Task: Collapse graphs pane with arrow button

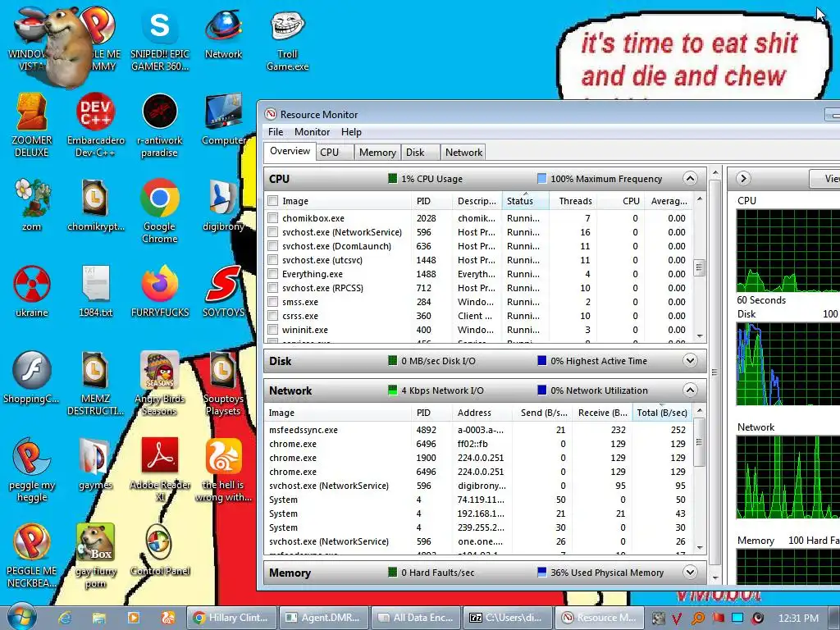Action: coord(743,178)
